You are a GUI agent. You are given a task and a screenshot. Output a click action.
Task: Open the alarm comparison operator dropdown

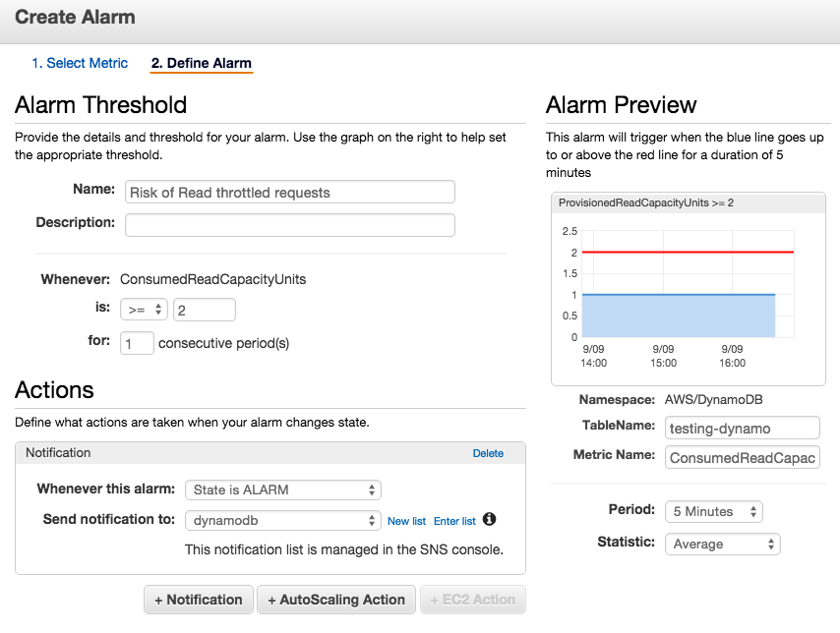coord(144,309)
